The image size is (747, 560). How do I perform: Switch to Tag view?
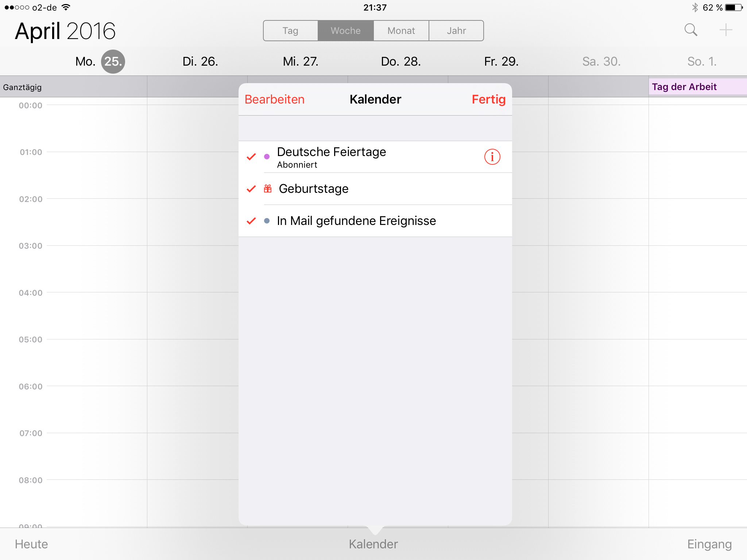pos(290,31)
